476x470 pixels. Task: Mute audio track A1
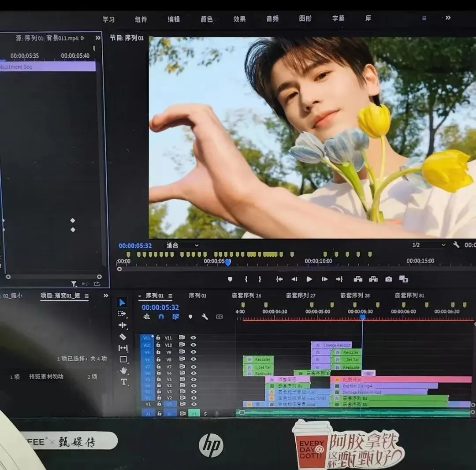[x=193, y=413]
